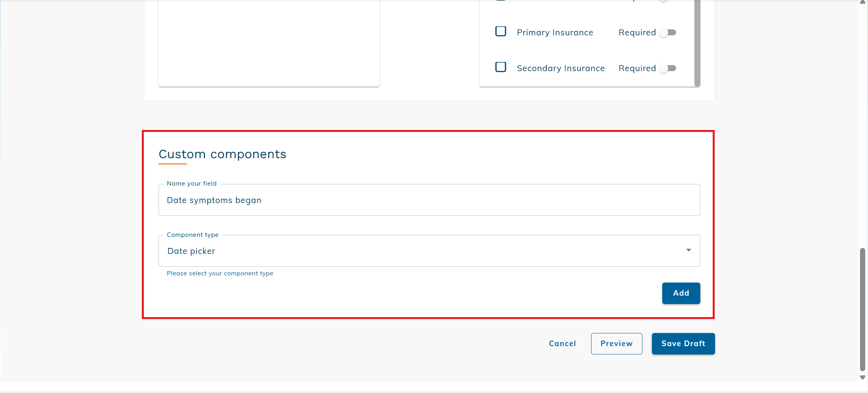Open the form Preview
Screen dimensions: 868x393
pos(616,344)
